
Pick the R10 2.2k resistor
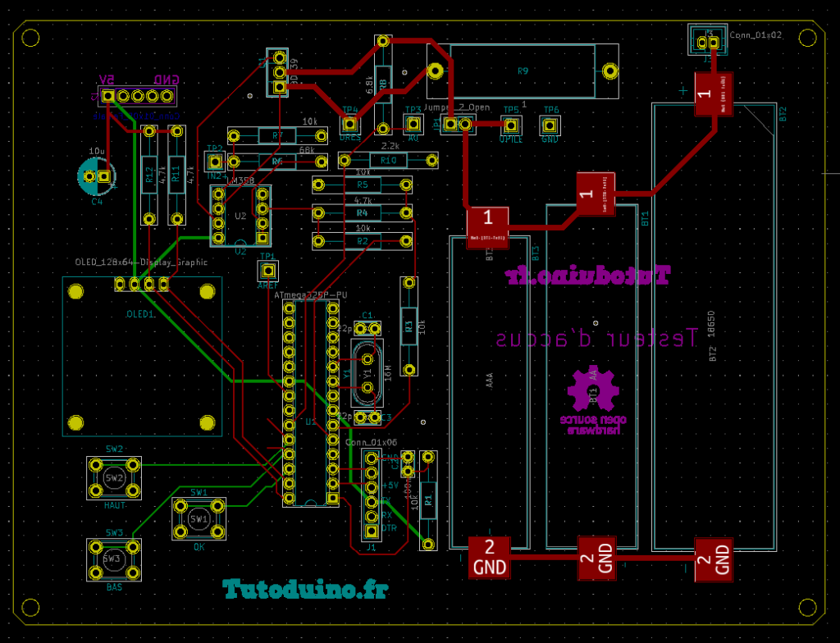(388, 160)
